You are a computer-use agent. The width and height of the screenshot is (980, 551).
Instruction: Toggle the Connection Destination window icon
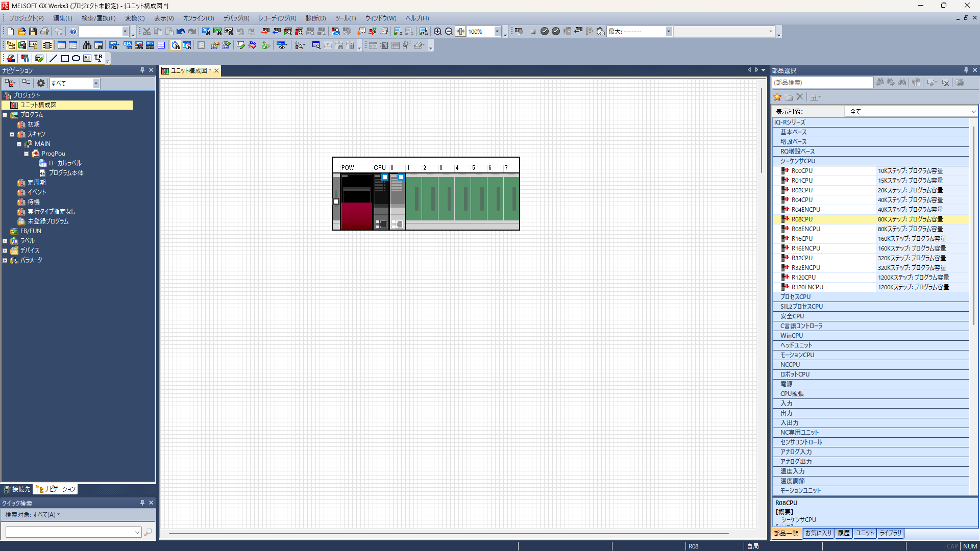[x=22, y=45]
